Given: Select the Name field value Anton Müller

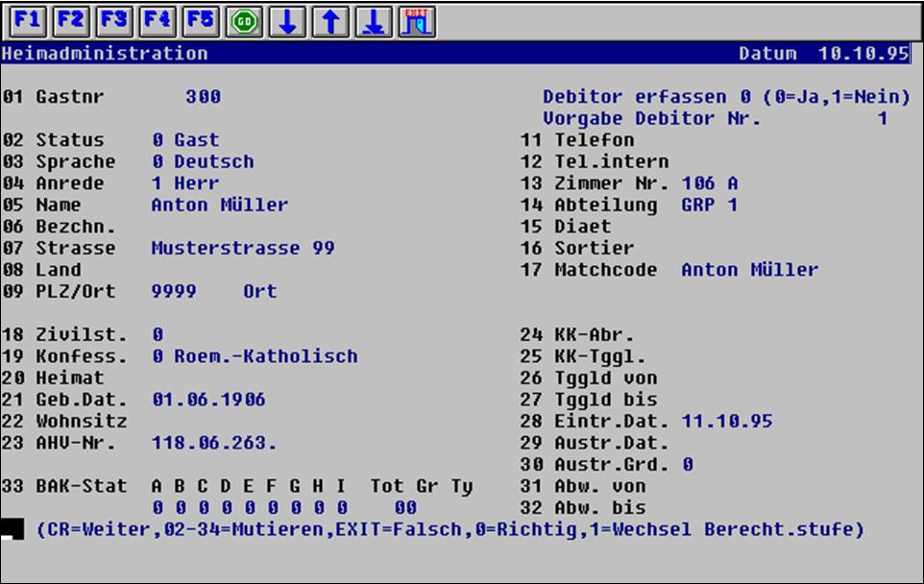Looking at the screenshot, I should 219,205.
